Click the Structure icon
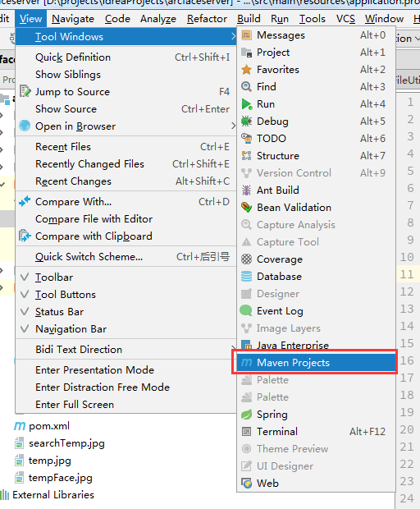This screenshot has width=420, height=509. [x=246, y=155]
